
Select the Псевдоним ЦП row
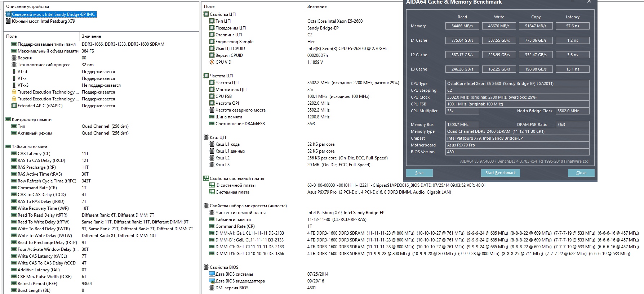(303, 28)
